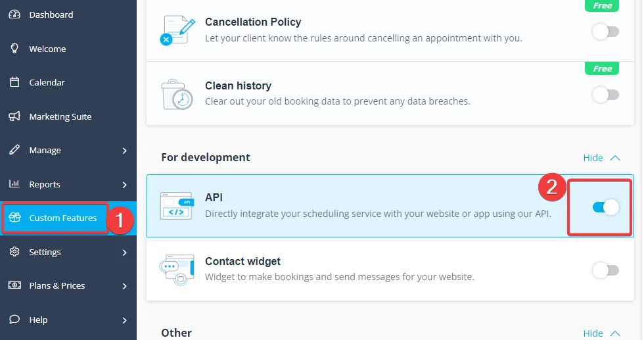Click the Dashboard gauge icon
Viewport: 644px width, 340px height.
(x=14, y=14)
